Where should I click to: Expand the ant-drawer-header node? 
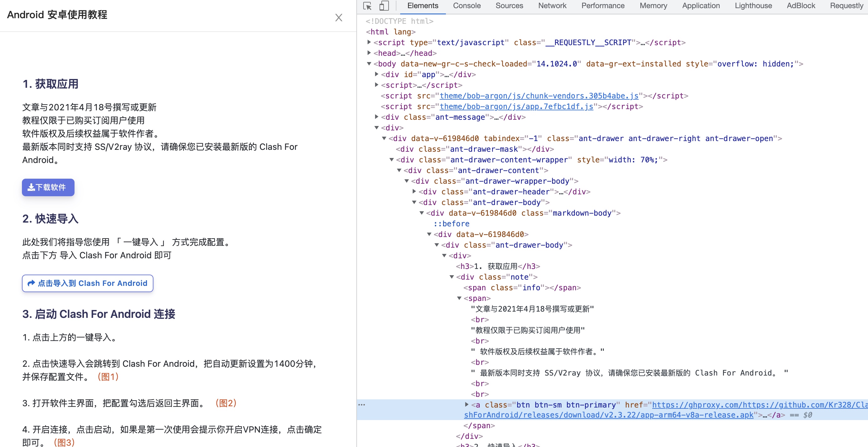pos(414,191)
